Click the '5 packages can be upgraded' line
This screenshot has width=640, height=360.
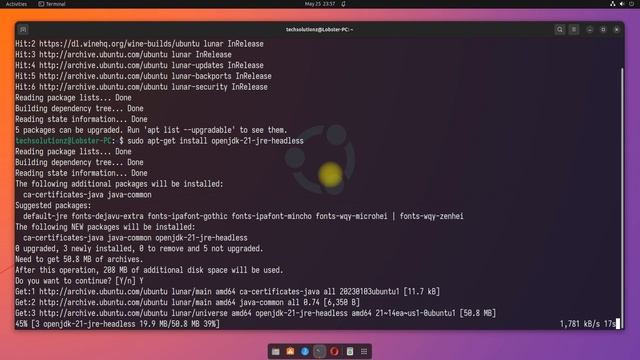151,130
